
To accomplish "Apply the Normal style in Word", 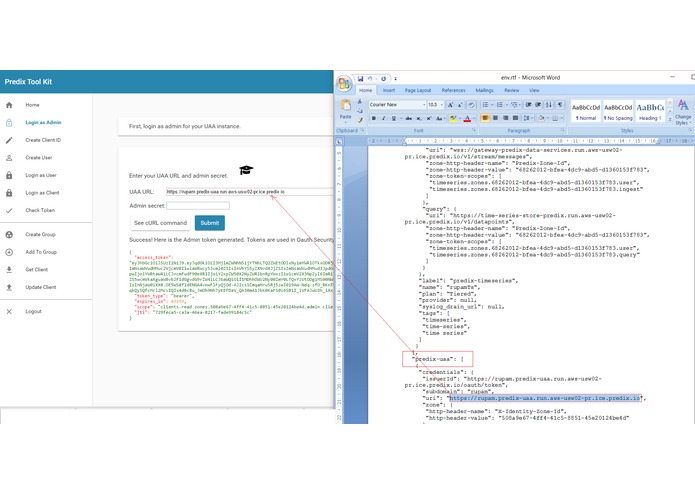I will click(x=586, y=111).
